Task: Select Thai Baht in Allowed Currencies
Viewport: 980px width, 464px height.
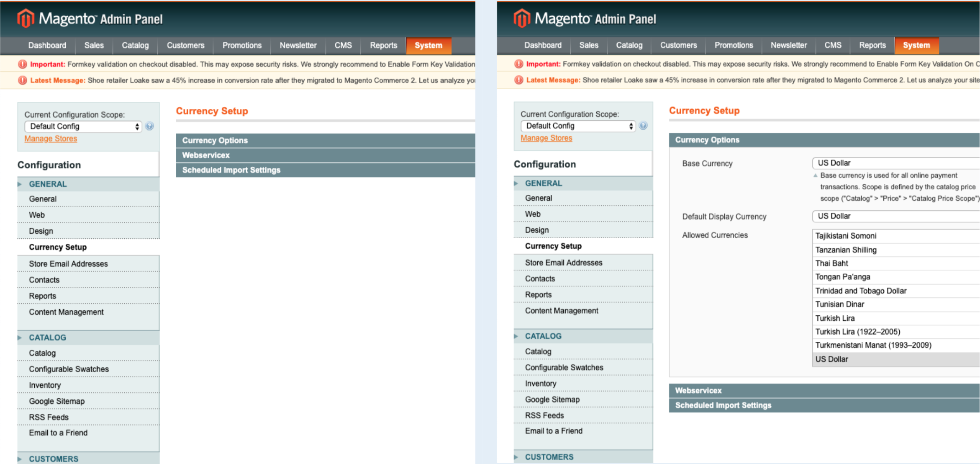Action: [832, 263]
